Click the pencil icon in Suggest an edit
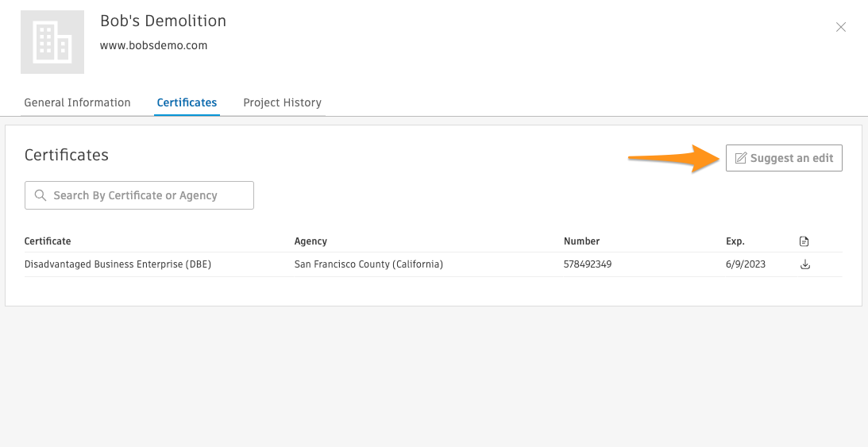The width and height of the screenshot is (868, 447). (740, 158)
